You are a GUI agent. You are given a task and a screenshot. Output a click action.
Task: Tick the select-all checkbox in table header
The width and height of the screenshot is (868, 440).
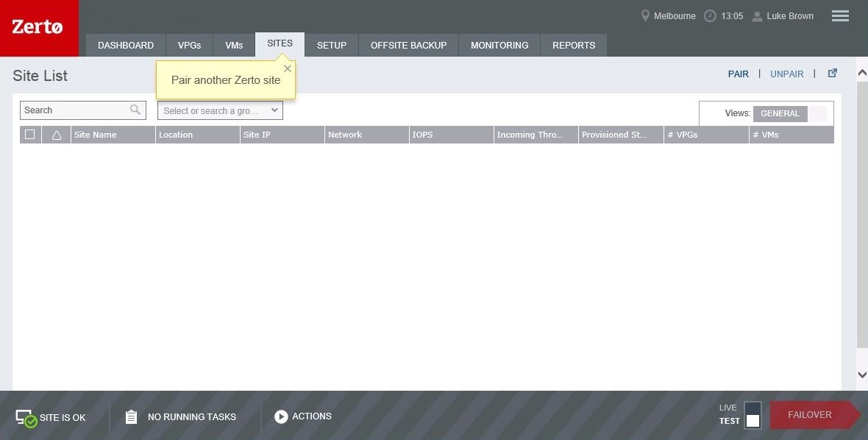pos(30,134)
